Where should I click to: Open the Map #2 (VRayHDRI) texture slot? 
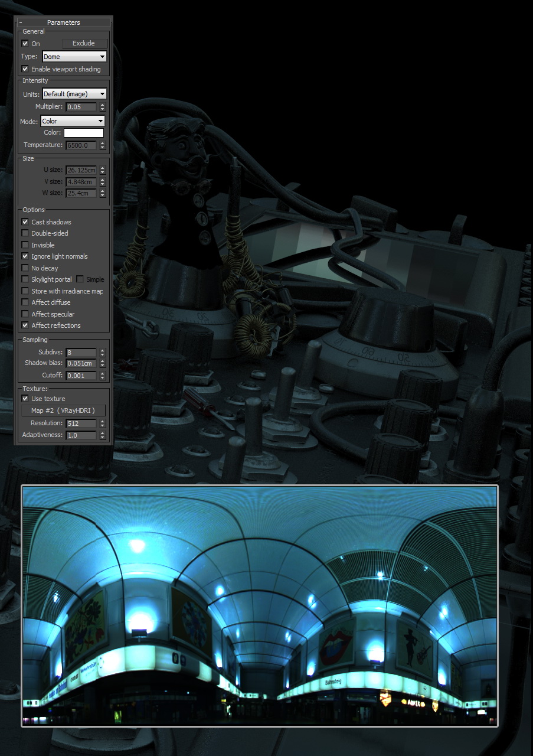pos(63,410)
